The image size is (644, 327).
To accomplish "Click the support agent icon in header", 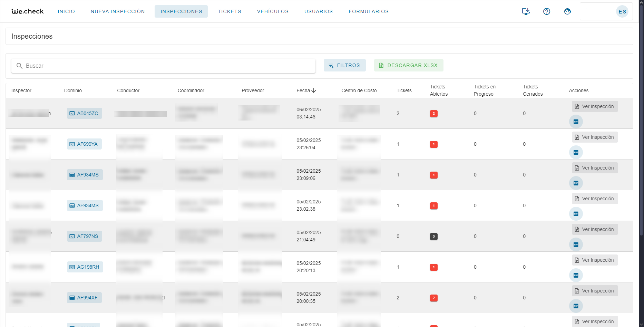I will (x=567, y=11).
